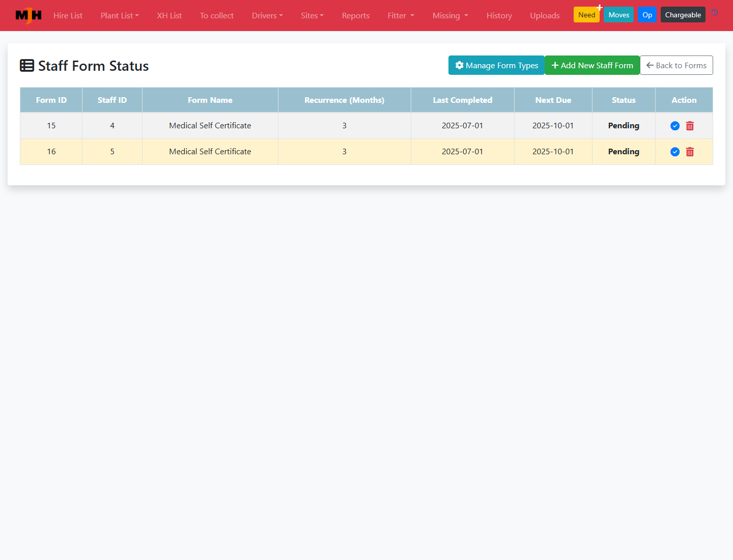This screenshot has height=560, width=733.
Task: Delete form 15 trash icon
Action: 690,126
